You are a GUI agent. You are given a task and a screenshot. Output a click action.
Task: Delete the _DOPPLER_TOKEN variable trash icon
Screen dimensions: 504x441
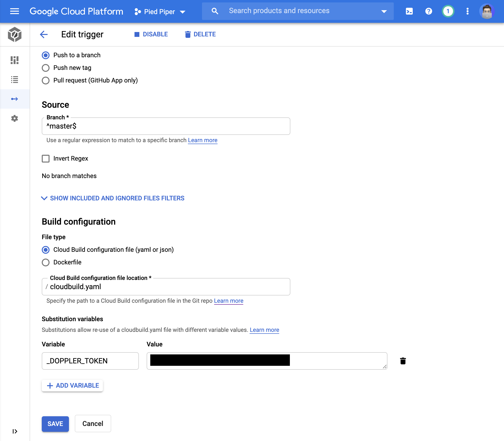click(403, 361)
